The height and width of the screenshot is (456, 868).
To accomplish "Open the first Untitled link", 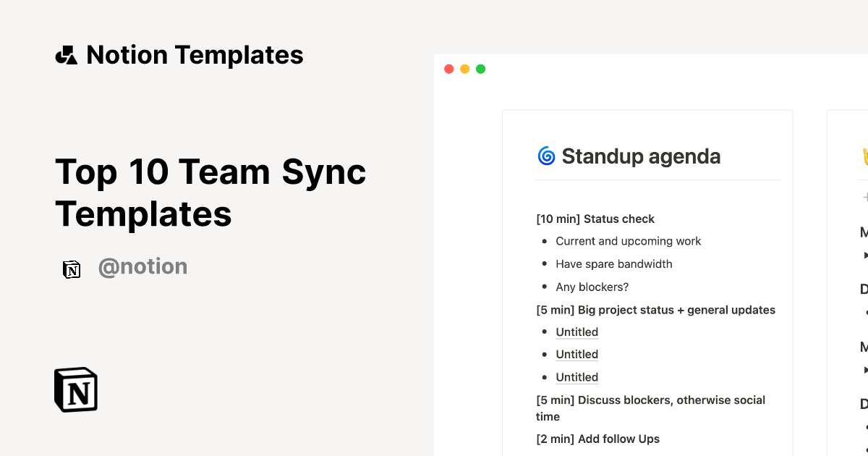I will pyautogui.click(x=576, y=332).
